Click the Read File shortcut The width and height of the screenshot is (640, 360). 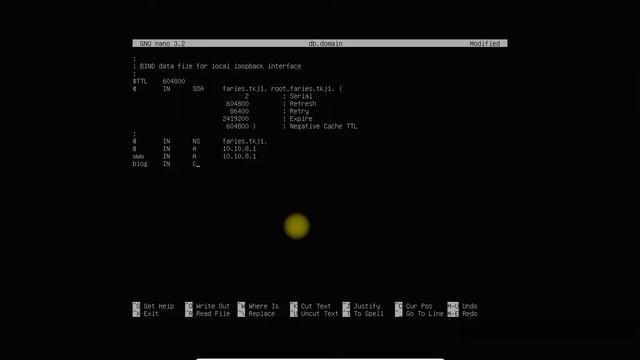tap(208, 313)
